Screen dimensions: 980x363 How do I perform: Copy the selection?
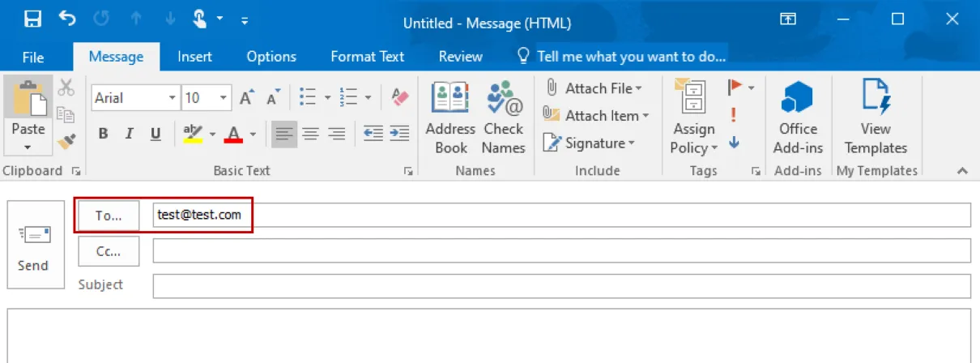coord(66,114)
